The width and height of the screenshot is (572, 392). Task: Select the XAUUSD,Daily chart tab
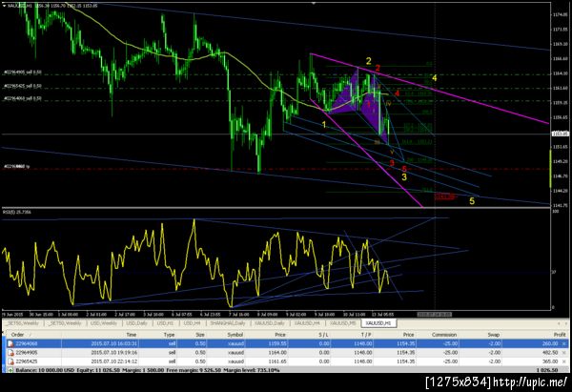[269, 323]
